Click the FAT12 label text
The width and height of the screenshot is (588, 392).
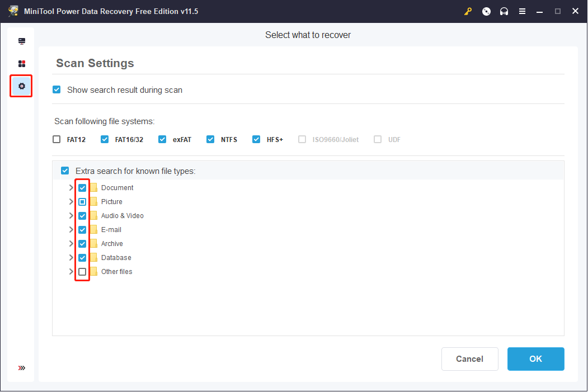[76, 140]
